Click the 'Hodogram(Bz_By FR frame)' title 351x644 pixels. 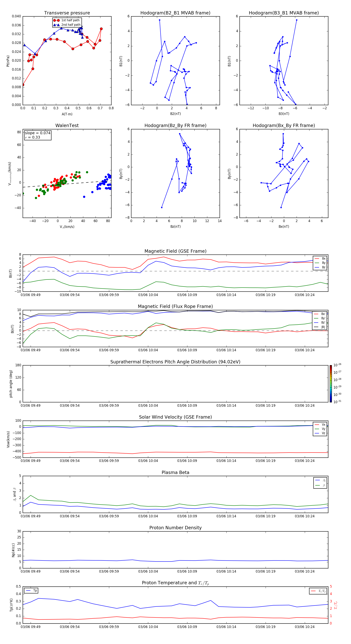point(175,125)
